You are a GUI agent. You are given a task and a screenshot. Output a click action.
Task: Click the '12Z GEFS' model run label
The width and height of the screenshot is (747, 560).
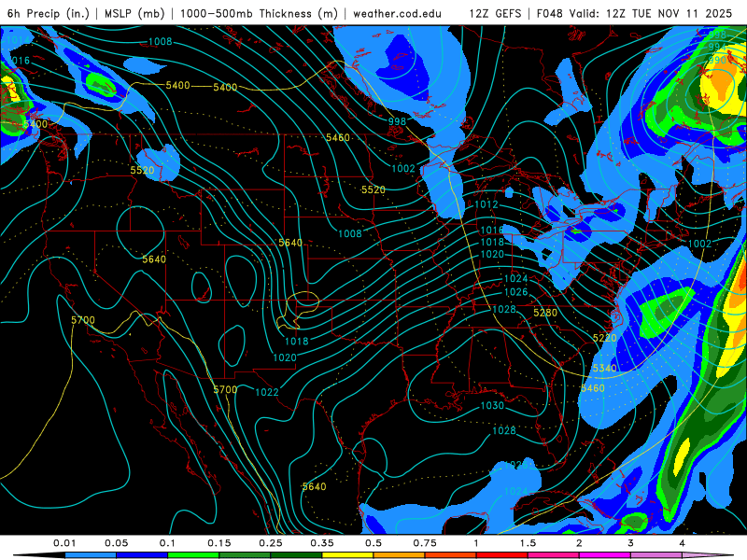495,13
